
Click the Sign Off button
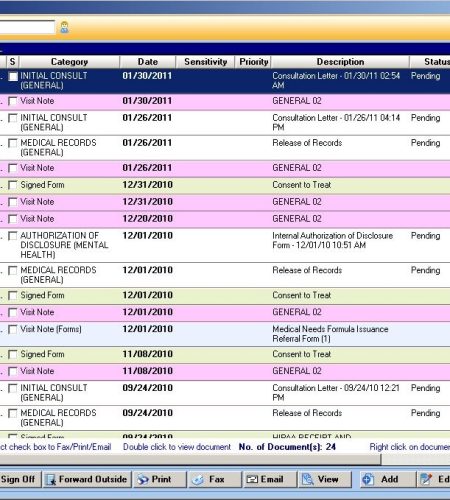20,480
